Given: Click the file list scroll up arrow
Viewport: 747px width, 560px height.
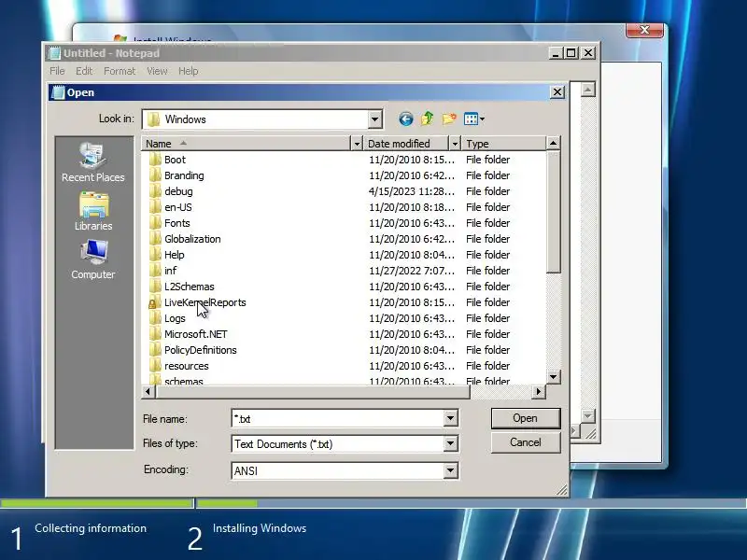Looking at the screenshot, I should 553,143.
